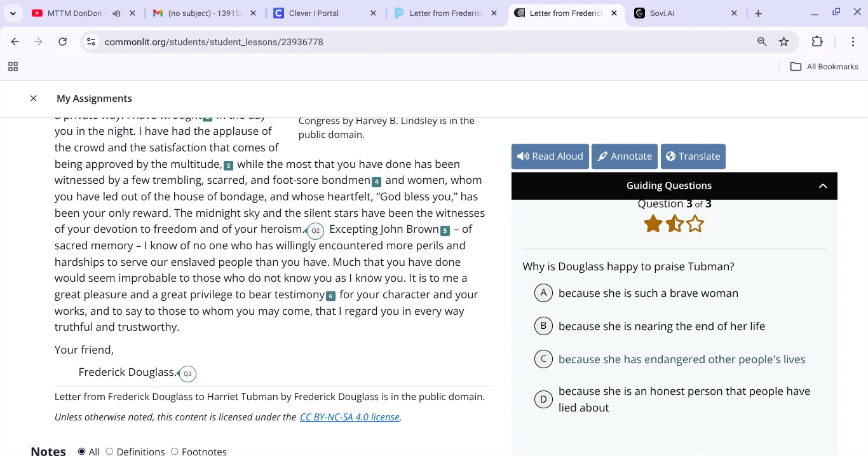Image resolution: width=868 pixels, height=456 pixels.
Task: Collapse the Guiding Questions panel
Action: [x=822, y=186]
